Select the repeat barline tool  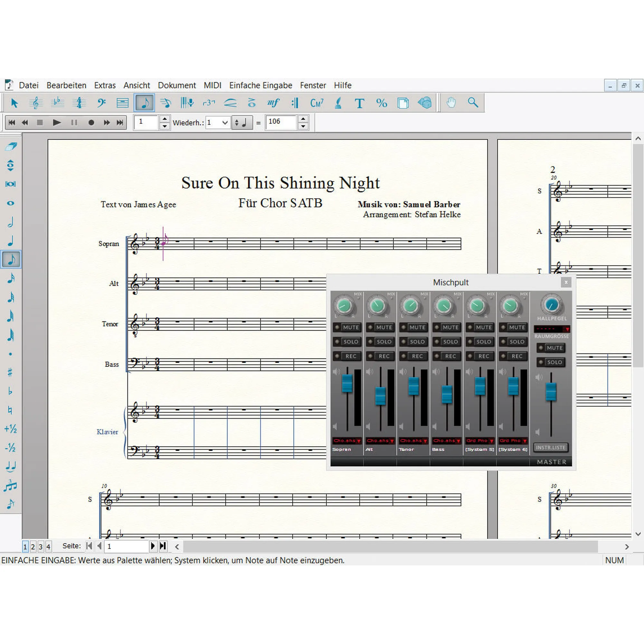pyautogui.click(x=295, y=103)
